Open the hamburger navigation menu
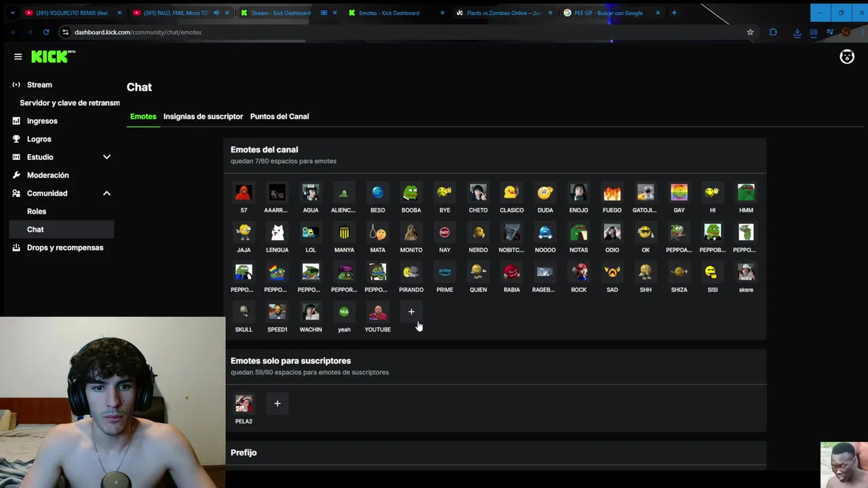 pos(18,57)
